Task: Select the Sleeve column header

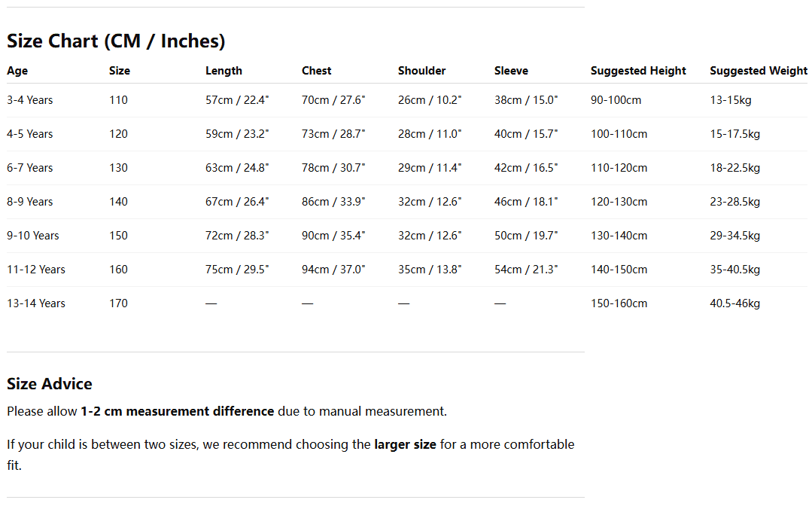Action: click(511, 71)
